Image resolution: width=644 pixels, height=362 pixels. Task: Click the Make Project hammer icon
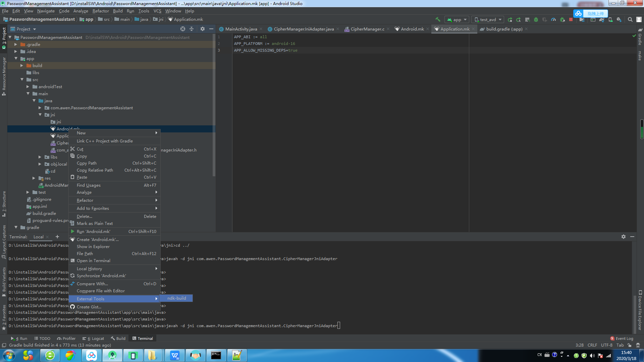tap(438, 19)
